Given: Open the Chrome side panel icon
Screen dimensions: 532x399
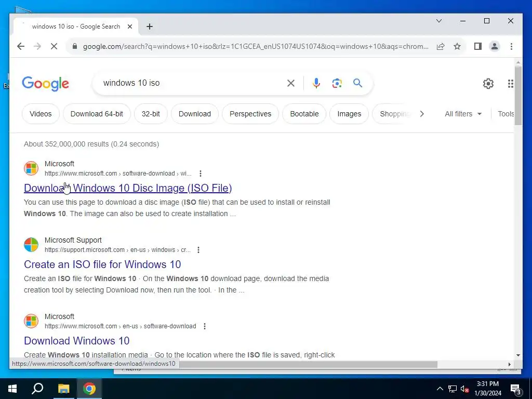Looking at the screenshot, I should [478, 46].
